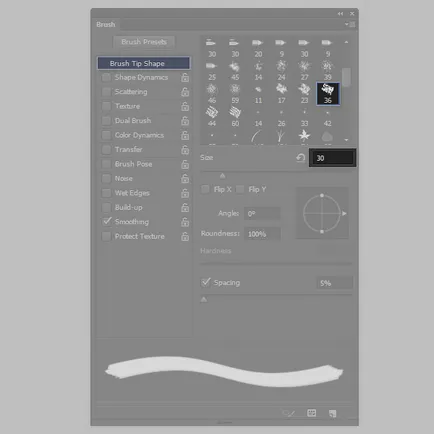Uncheck the Smoothing option
434x434 pixels.
point(106,222)
